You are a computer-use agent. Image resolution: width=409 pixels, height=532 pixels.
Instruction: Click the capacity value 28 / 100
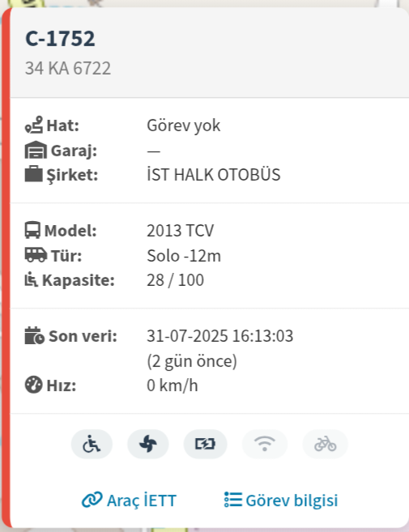point(175,280)
